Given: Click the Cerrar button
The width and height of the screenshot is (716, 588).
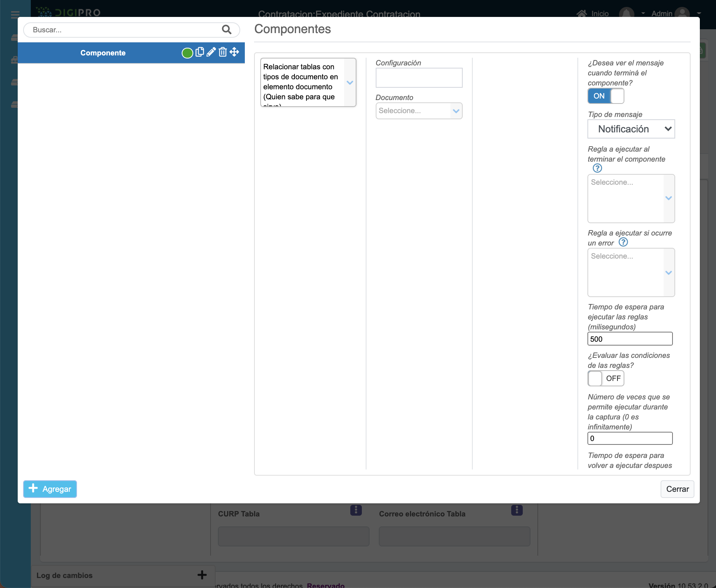Looking at the screenshot, I should point(677,489).
